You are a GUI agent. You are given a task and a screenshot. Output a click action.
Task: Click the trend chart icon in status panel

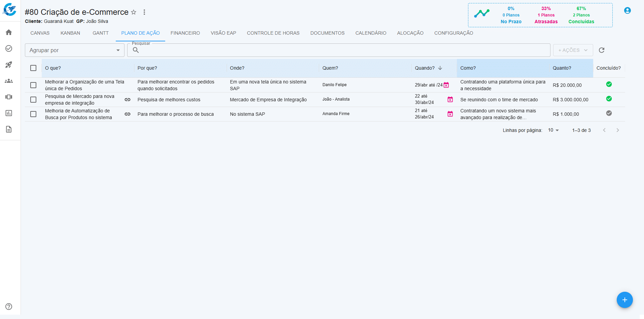pyautogui.click(x=482, y=14)
